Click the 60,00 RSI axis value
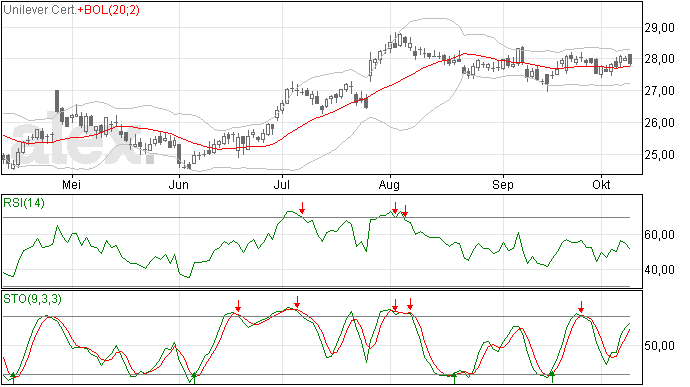 click(659, 235)
